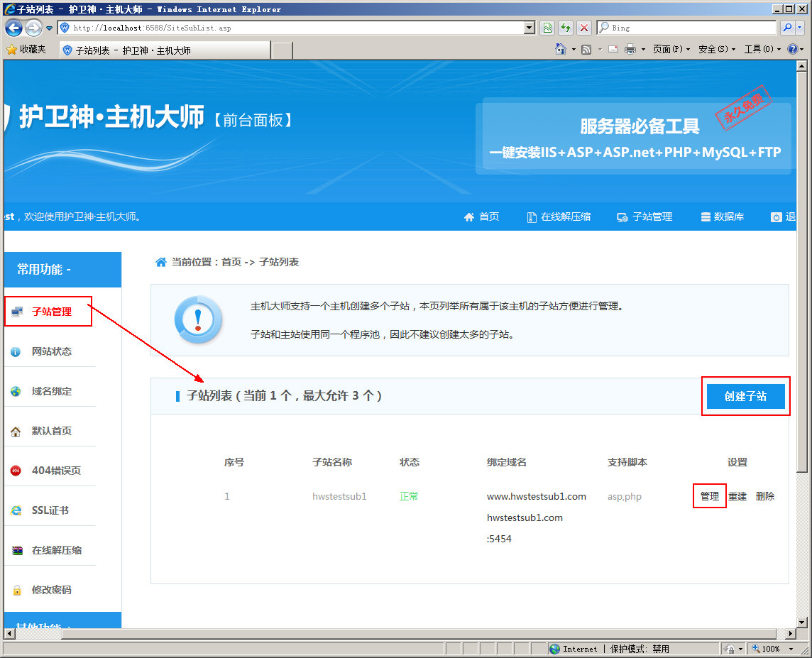Click the IE refresh button icon

click(566, 28)
